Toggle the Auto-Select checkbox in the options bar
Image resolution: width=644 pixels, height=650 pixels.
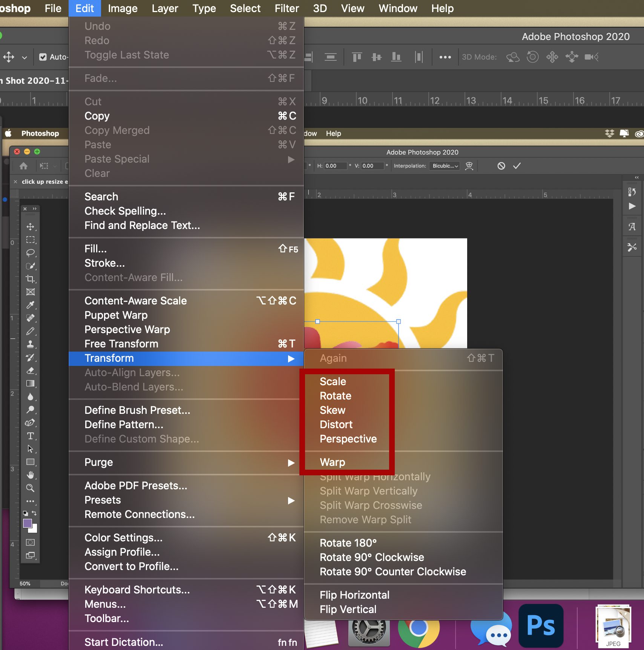point(43,57)
